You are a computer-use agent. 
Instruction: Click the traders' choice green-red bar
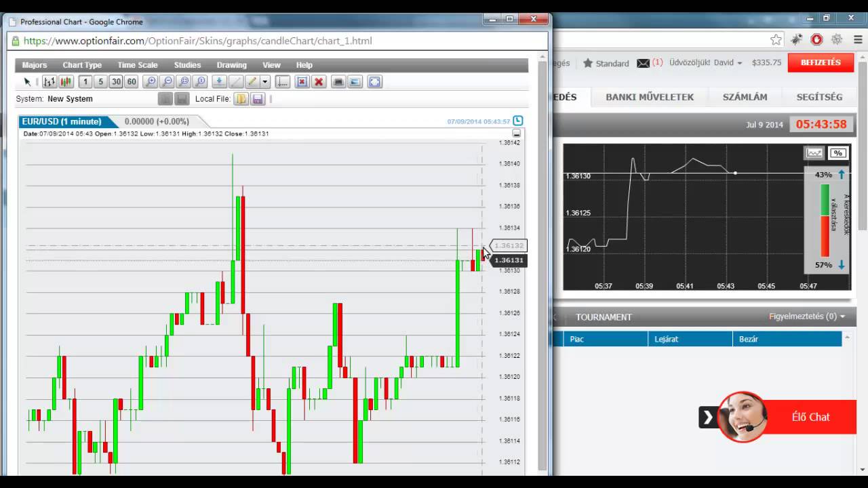[825, 220]
